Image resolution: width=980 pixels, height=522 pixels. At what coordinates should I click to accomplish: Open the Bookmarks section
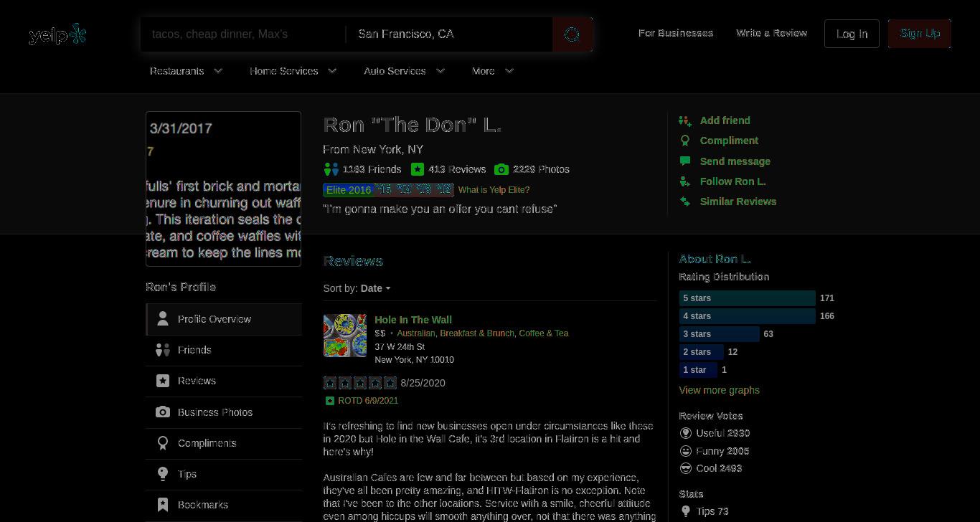coord(224,505)
